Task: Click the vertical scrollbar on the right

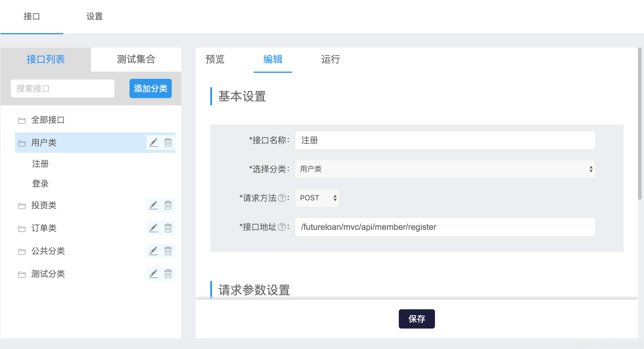Action: click(640, 123)
